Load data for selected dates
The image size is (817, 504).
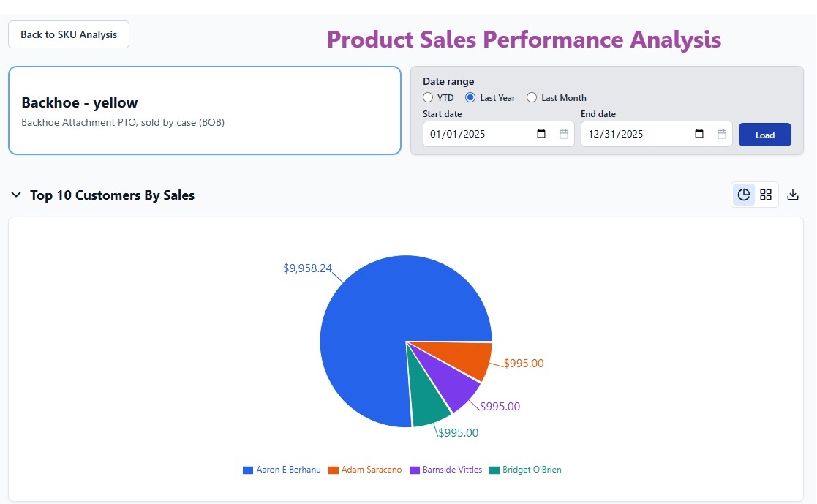tap(765, 135)
